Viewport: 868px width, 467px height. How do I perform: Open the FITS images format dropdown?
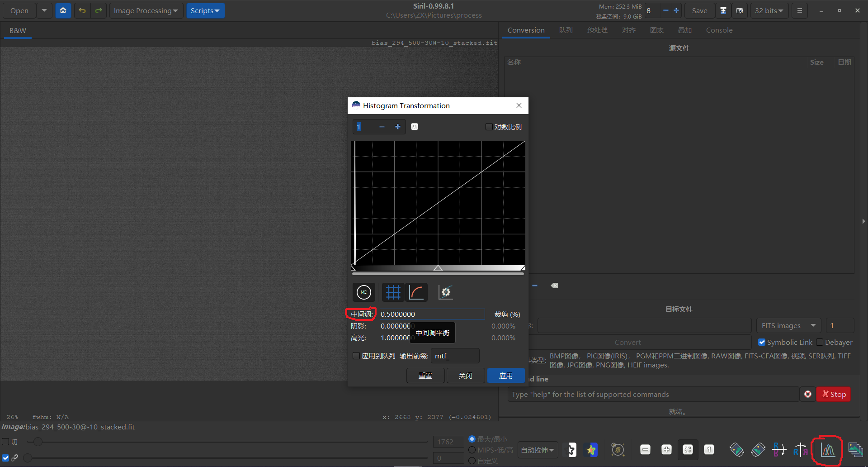(789, 325)
